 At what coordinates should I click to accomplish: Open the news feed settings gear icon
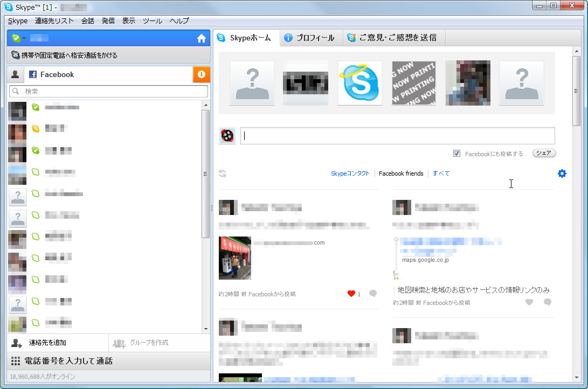(562, 173)
